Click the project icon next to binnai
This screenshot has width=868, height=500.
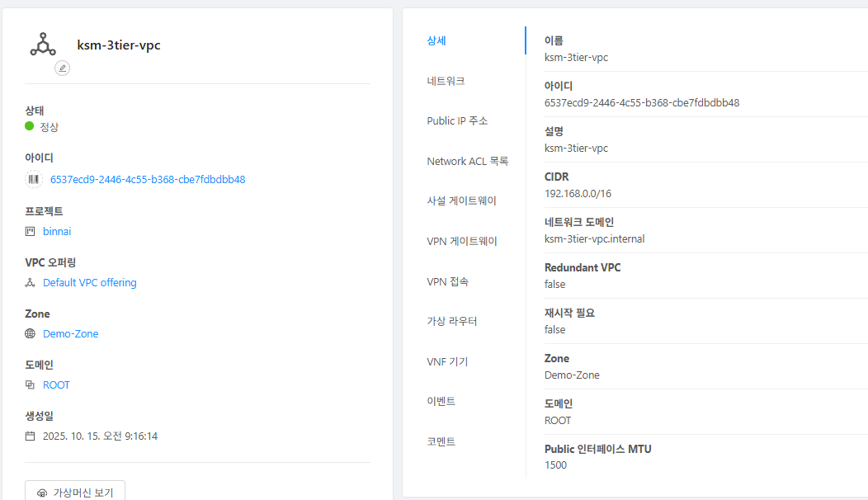[31, 232]
